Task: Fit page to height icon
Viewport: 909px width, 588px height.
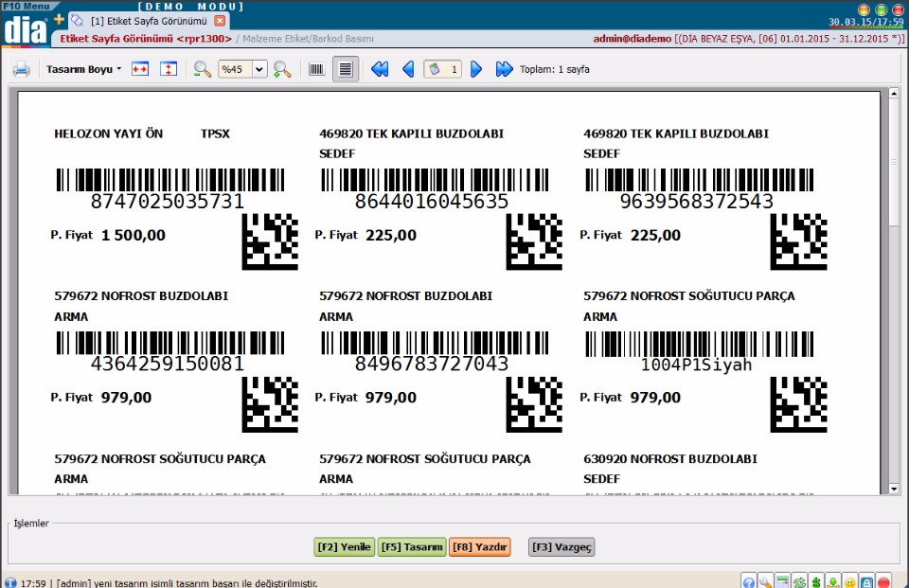Action: (x=169, y=69)
